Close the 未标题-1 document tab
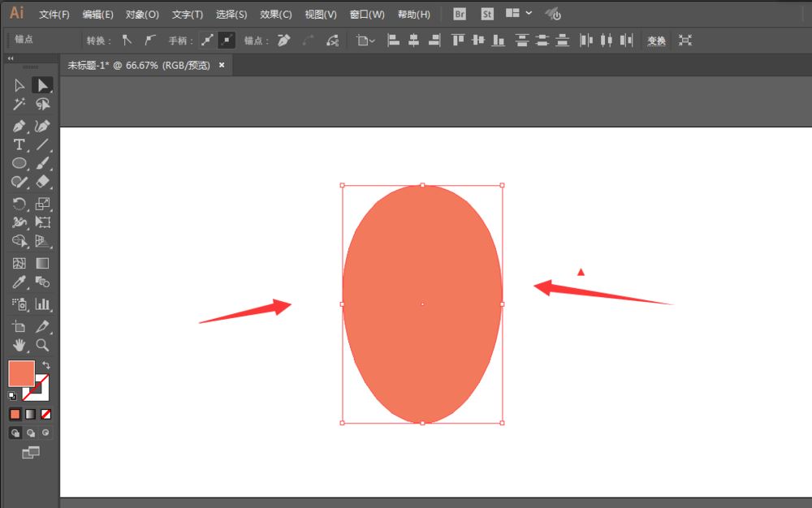Image resolution: width=812 pixels, height=508 pixels. 222,65
